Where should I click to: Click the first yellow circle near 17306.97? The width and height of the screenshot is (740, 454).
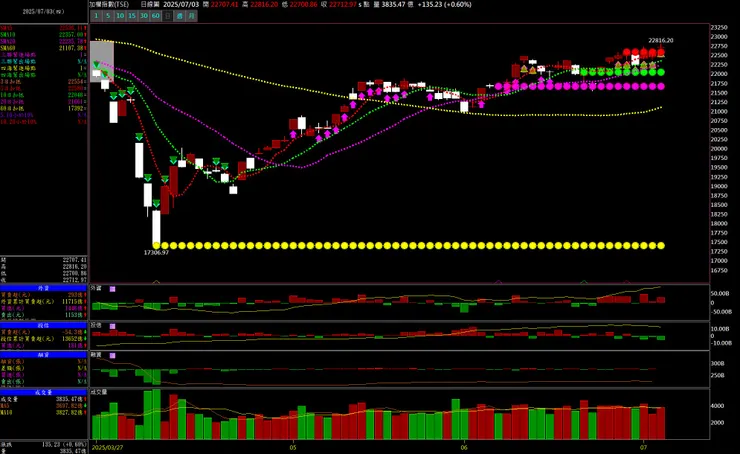(156, 245)
